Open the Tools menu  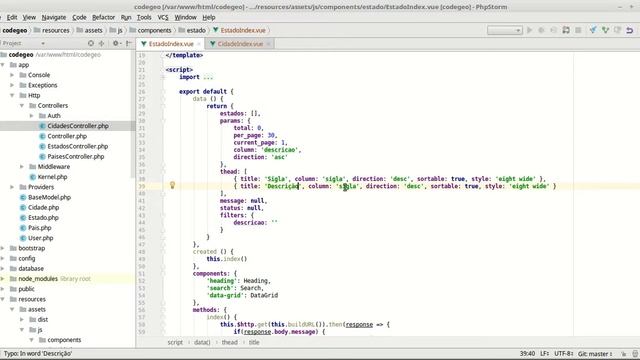tap(144, 17)
